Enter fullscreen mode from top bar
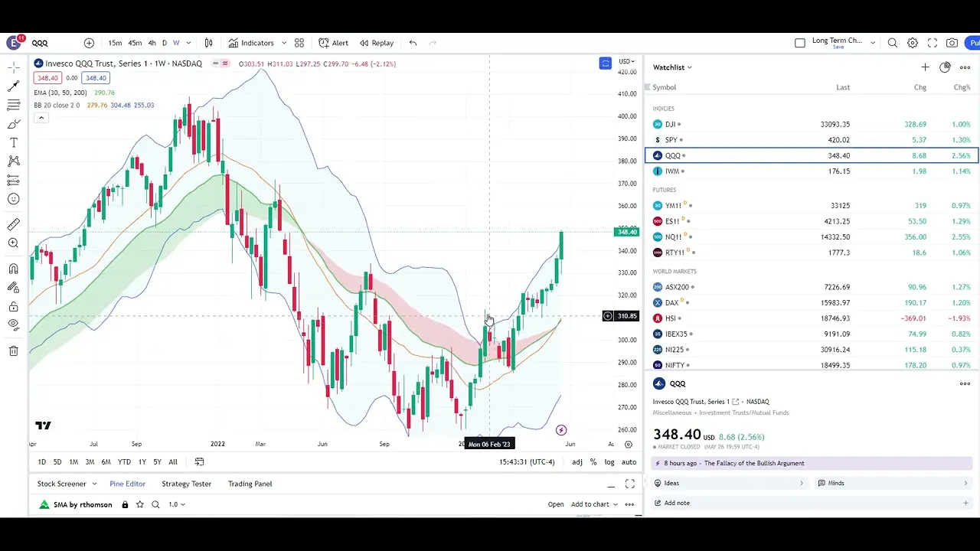 tap(933, 43)
